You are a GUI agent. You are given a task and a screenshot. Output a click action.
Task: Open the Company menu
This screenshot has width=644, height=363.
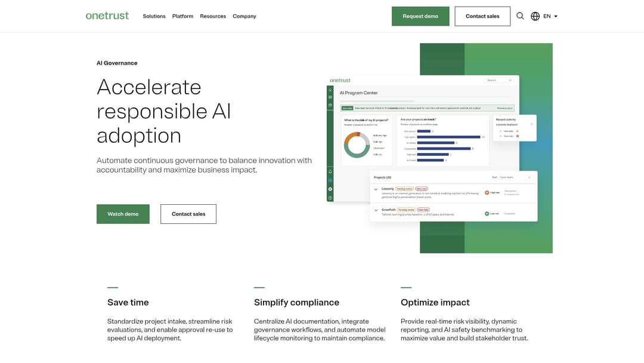[x=244, y=16]
